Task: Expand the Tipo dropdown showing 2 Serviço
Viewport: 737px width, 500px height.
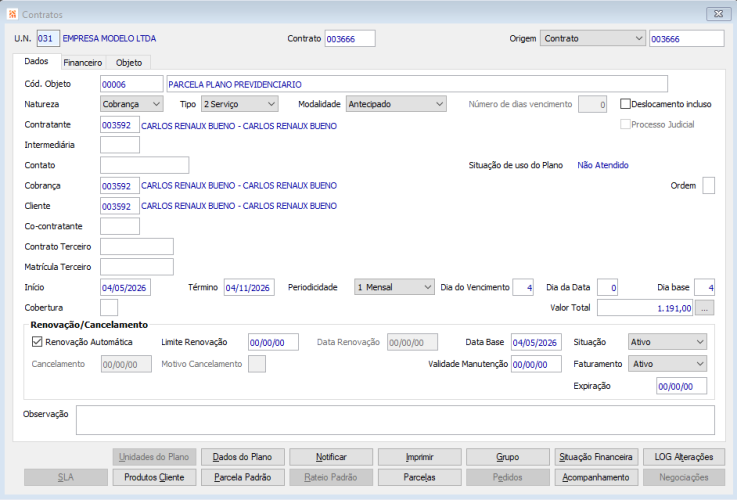Action: tap(240, 104)
